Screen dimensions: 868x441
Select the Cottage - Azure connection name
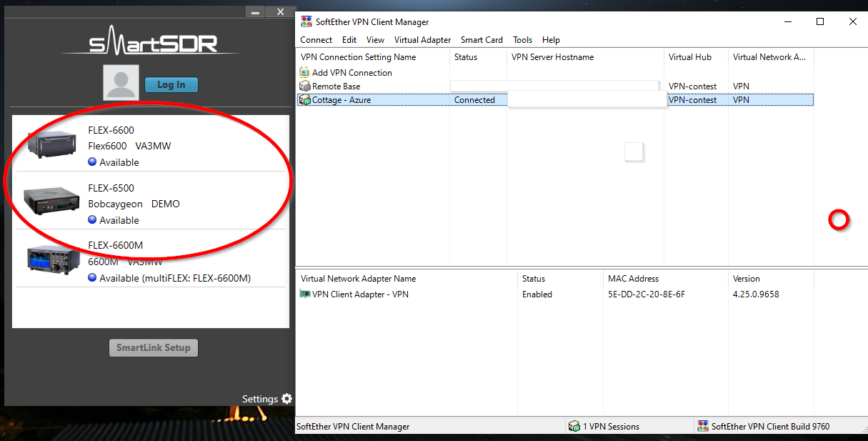click(x=341, y=100)
